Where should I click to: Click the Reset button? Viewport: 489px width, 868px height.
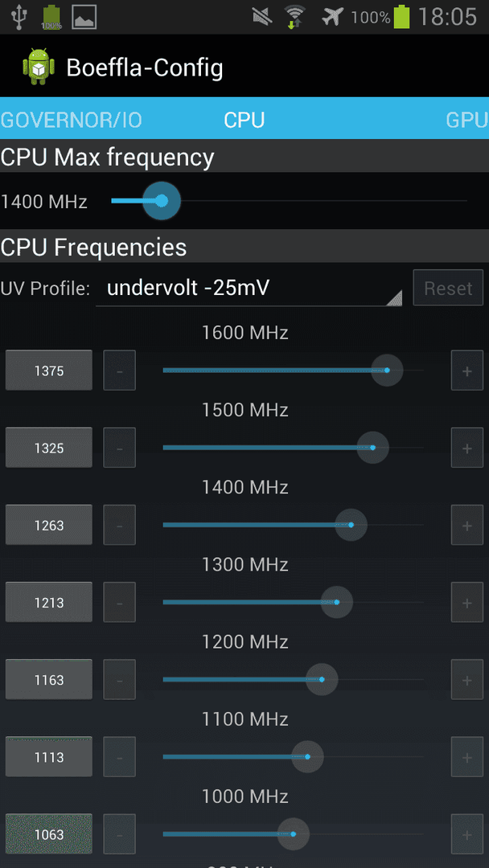[448, 288]
